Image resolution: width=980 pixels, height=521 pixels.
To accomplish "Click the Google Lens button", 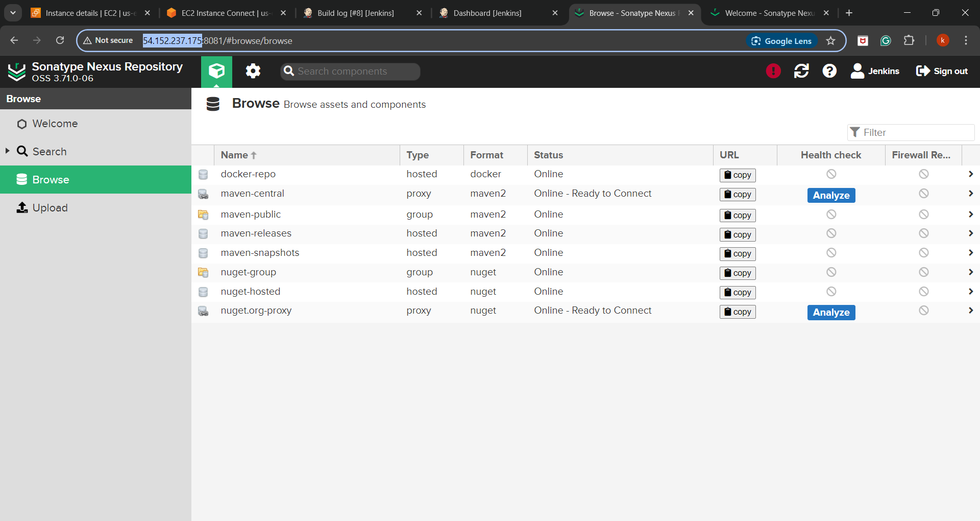I will [x=782, y=41].
